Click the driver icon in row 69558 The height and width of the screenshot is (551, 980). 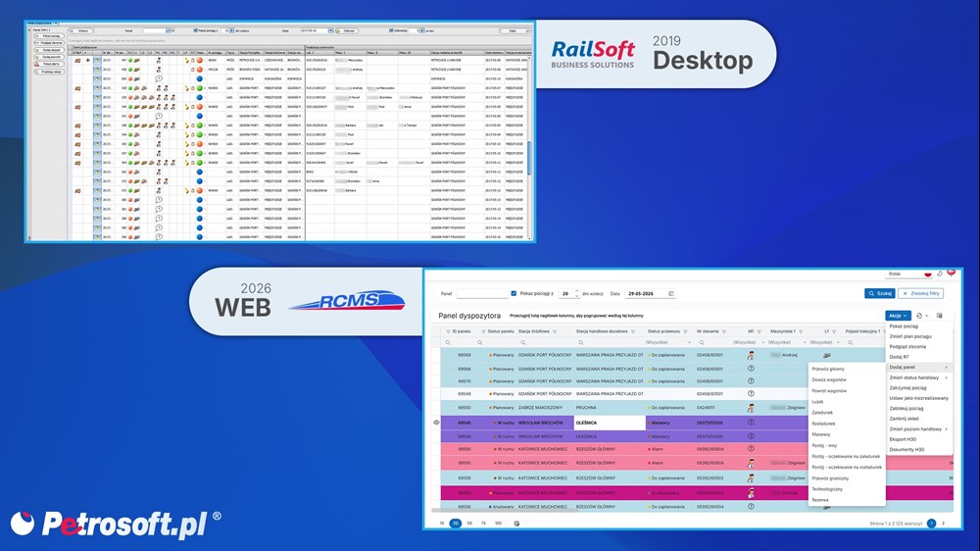click(x=751, y=477)
